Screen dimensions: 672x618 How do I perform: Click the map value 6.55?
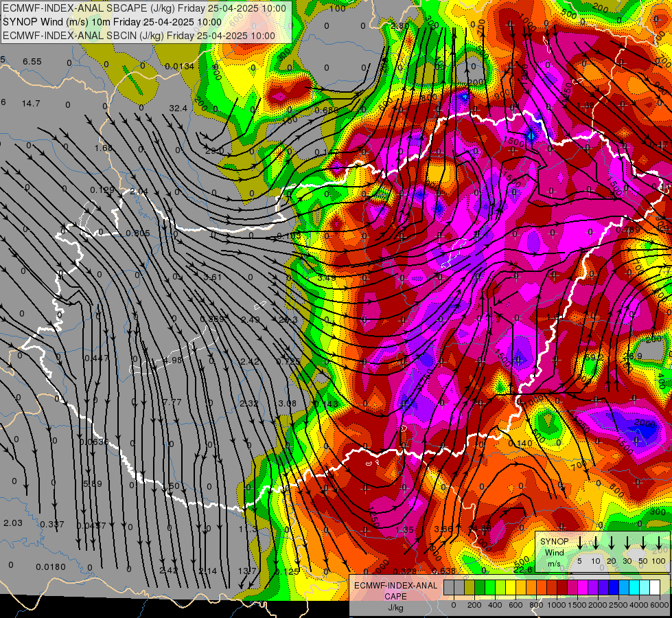coord(32,62)
